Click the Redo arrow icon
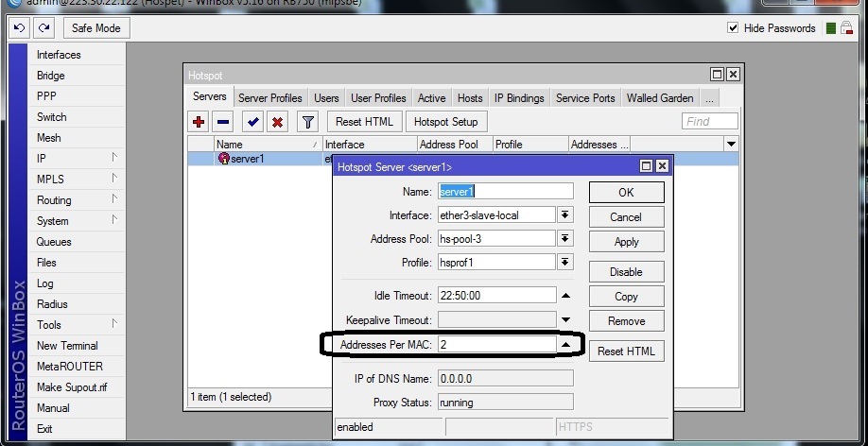The height and width of the screenshot is (446, 868). click(43, 28)
